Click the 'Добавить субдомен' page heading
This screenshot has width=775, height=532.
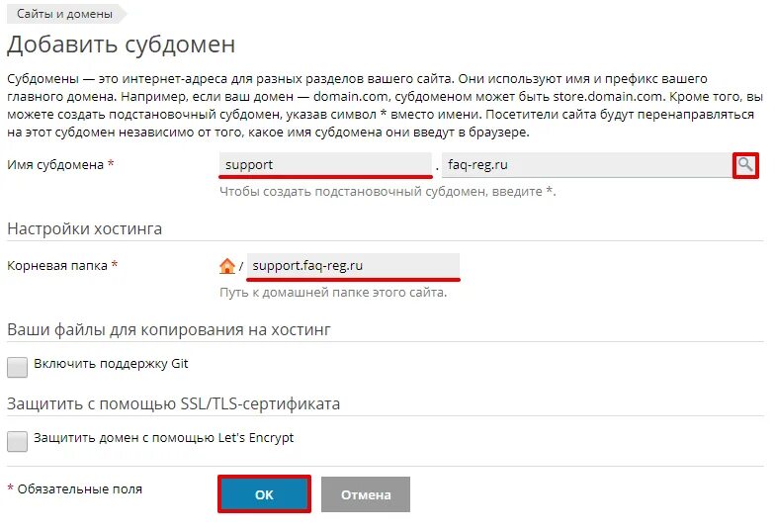[121, 44]
